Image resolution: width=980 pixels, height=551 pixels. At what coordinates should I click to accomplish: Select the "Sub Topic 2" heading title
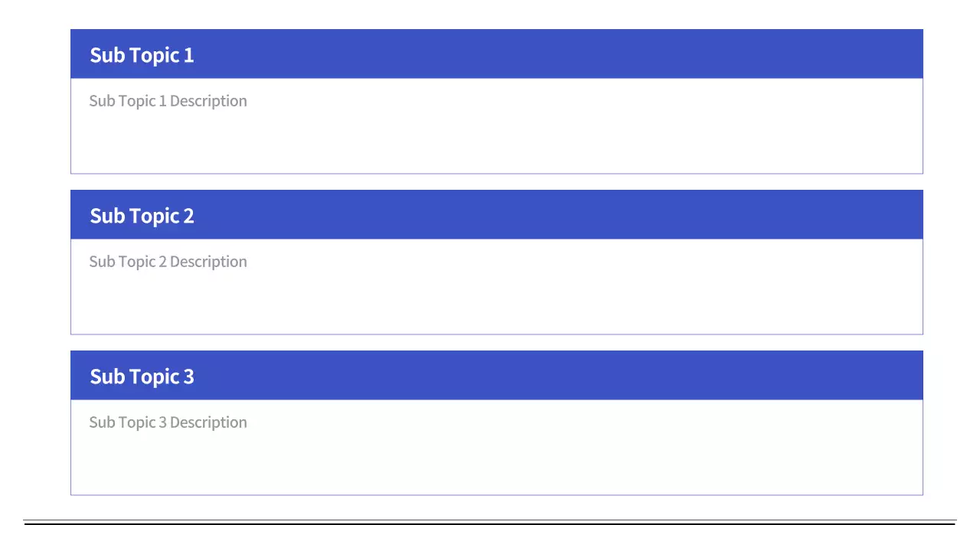(142, 216)
